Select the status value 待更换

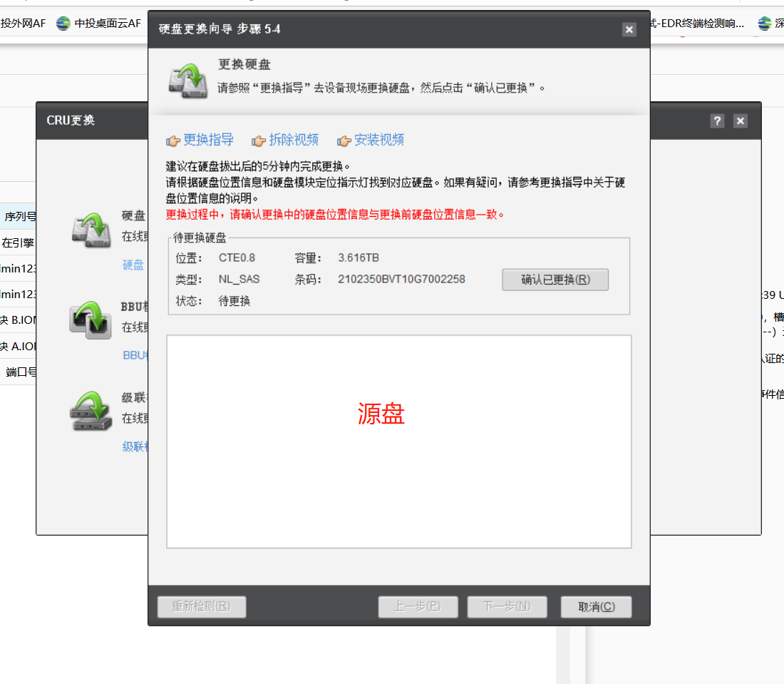[x=234, y=301]
